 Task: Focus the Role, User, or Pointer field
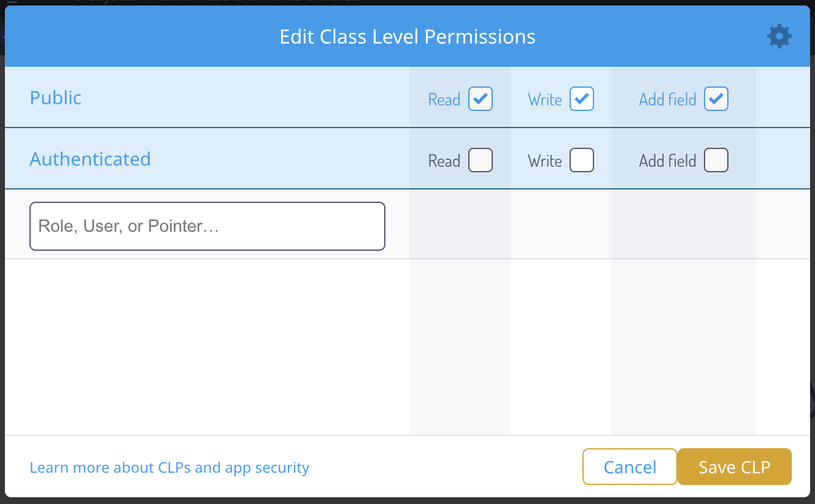click(207, 226)
